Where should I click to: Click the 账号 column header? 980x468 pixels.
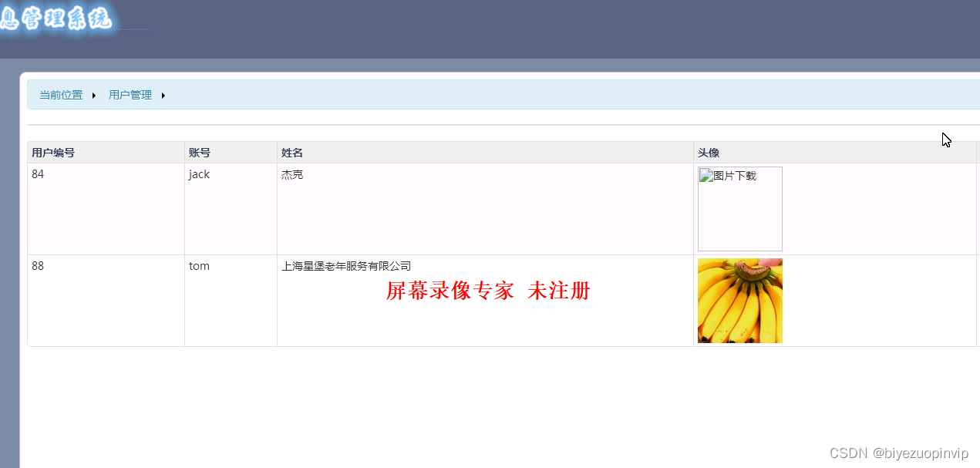[199, 152]
